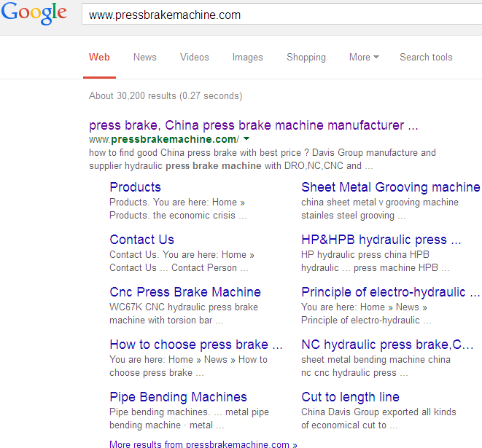
Task: Click snippet 'Pipe bending machines. ... metal pipe'
Action: point(189,412)
